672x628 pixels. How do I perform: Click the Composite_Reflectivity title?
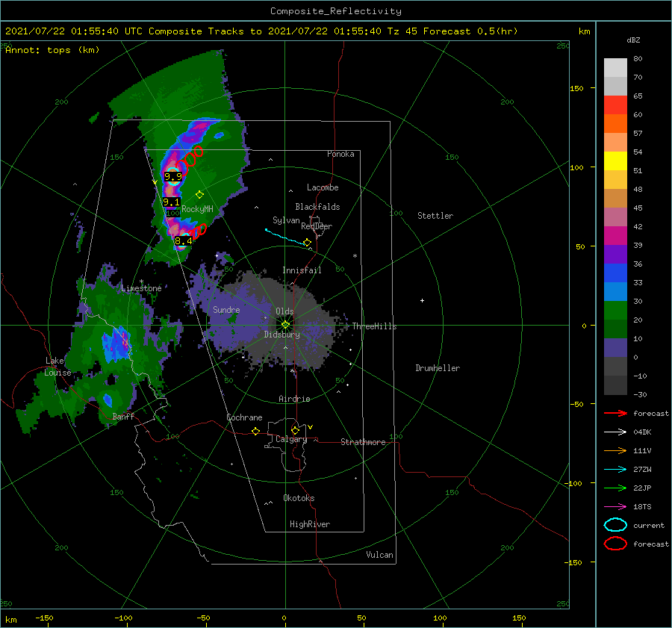336,11
